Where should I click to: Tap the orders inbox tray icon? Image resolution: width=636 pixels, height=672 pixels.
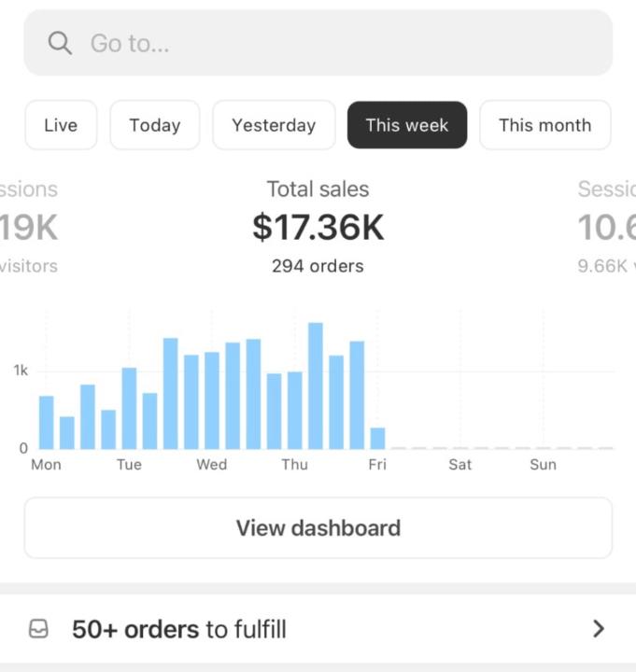pyautogui.click(x=38, y=629)
